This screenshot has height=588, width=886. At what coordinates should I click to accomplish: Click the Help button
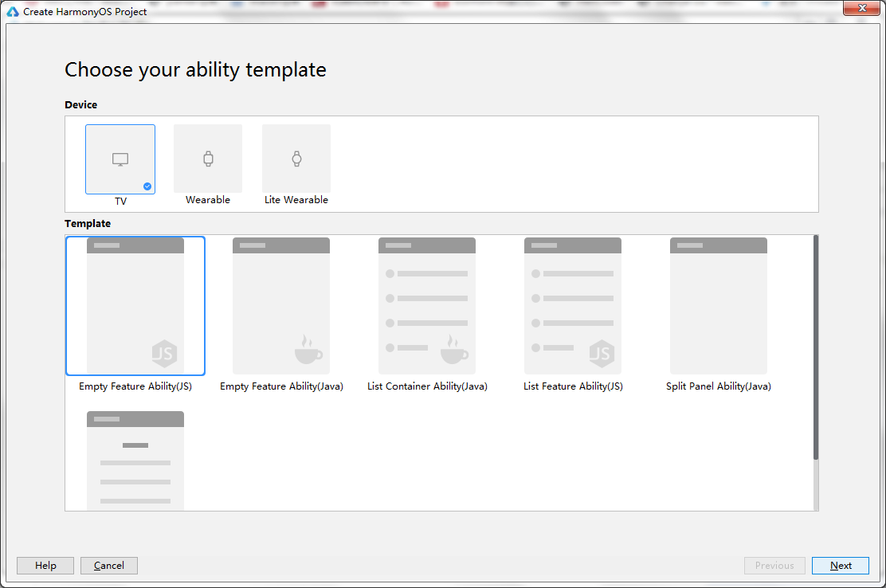pyautogui.click(x=45, y=566)
